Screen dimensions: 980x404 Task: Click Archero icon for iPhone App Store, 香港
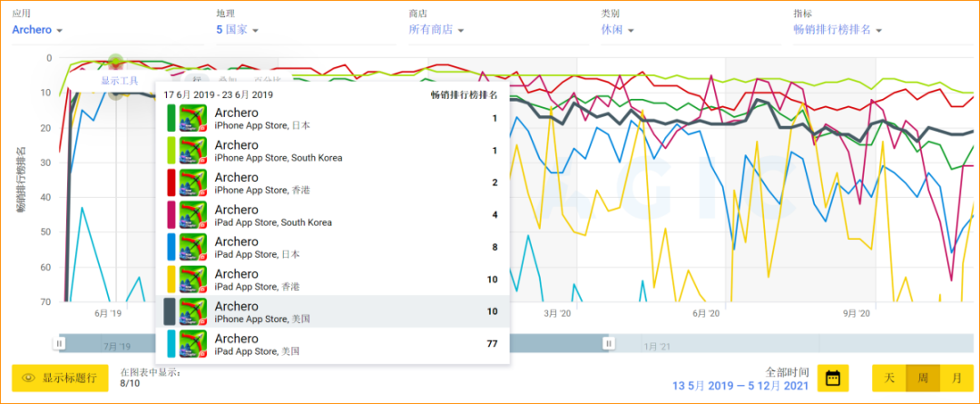point(192,182)
